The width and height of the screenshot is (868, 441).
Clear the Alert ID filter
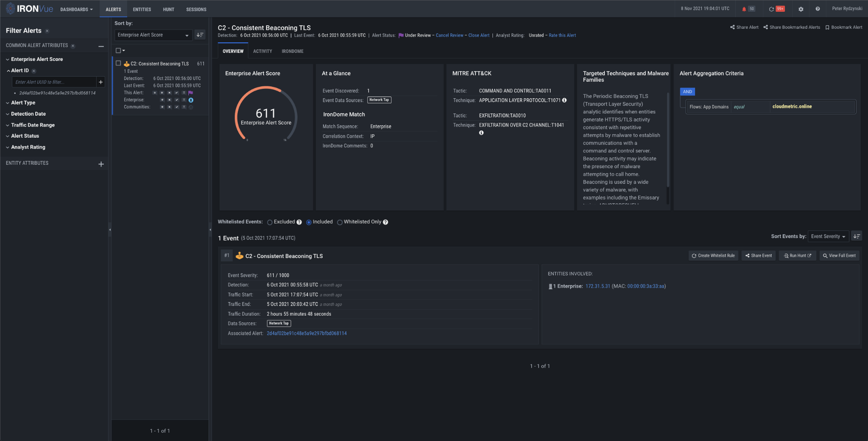tap(34, 71)
